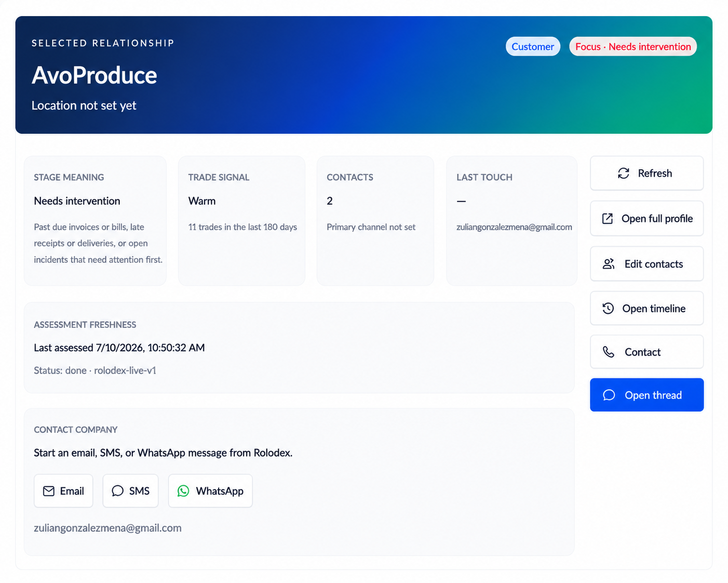Click the email address below messaging buttons

click(107, 528)
